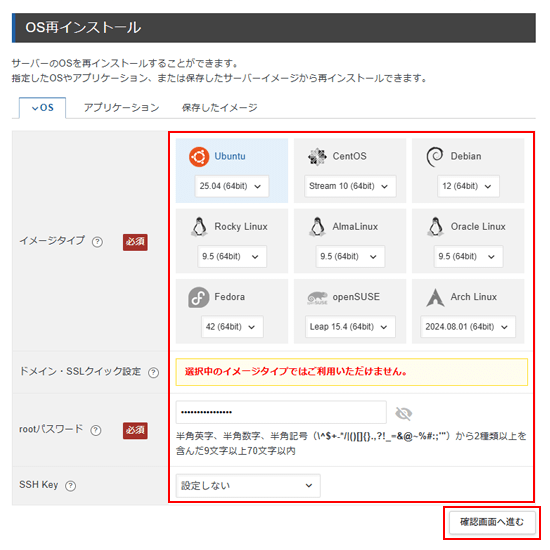Open SSH Key 設定しない dropdown
Screen dimensions: 550x550
pyautogui.click(x=248, y=485)
